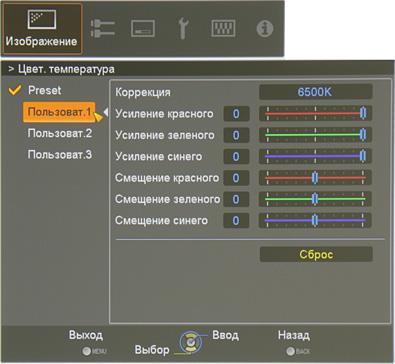
Task: Open the signal/input connections menu icon
Action: [x=103, y=29]
